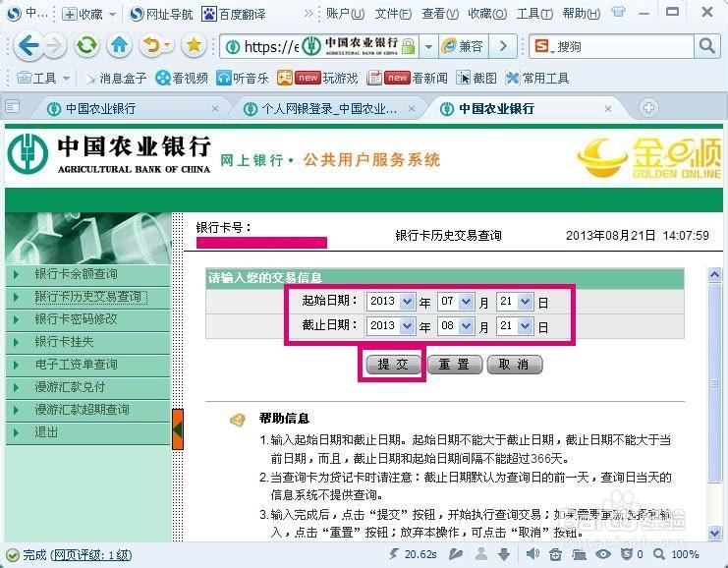Click the page scrollbar down arrow
728x568 pixels.
point(714,533)
